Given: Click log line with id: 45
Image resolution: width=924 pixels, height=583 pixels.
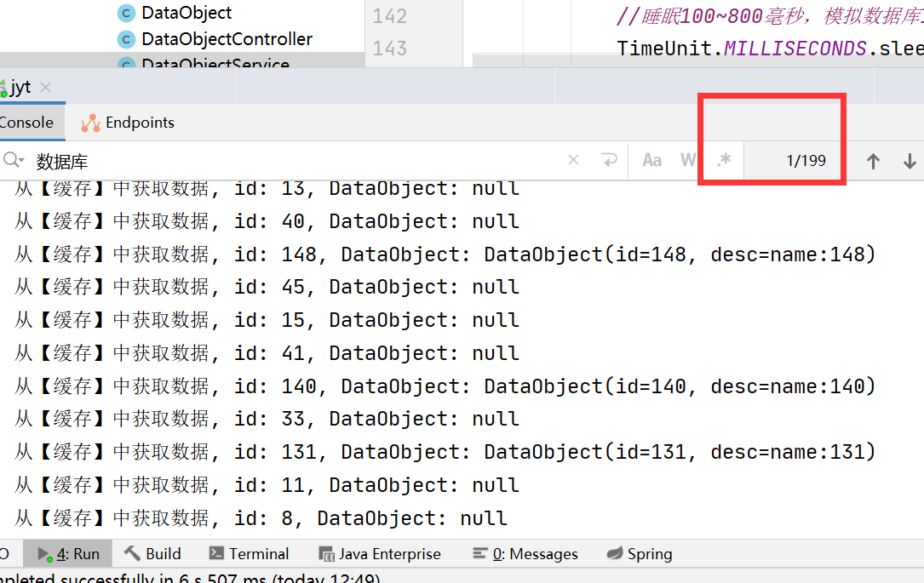Looking at the screenshot, I should click(267, 287).
